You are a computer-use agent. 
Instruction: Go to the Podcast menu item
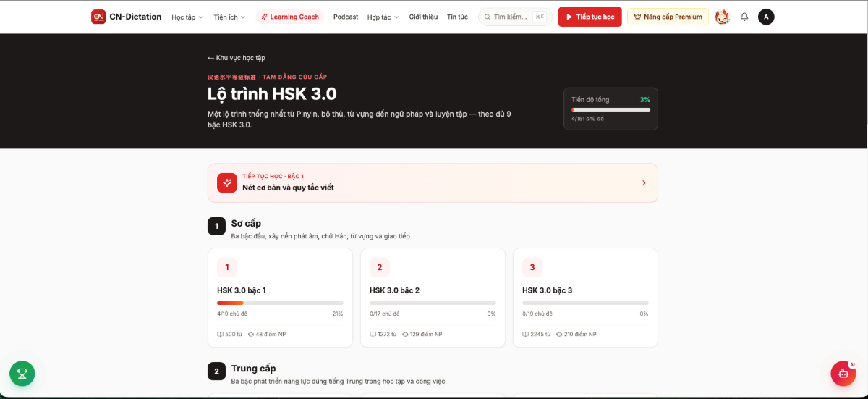(x=346, y=17)
